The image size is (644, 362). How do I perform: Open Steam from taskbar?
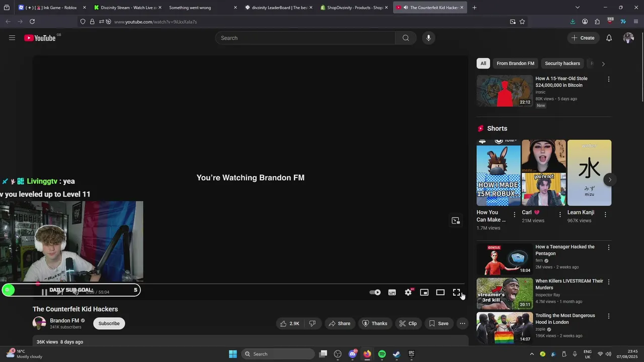click(x=396, y=354)
